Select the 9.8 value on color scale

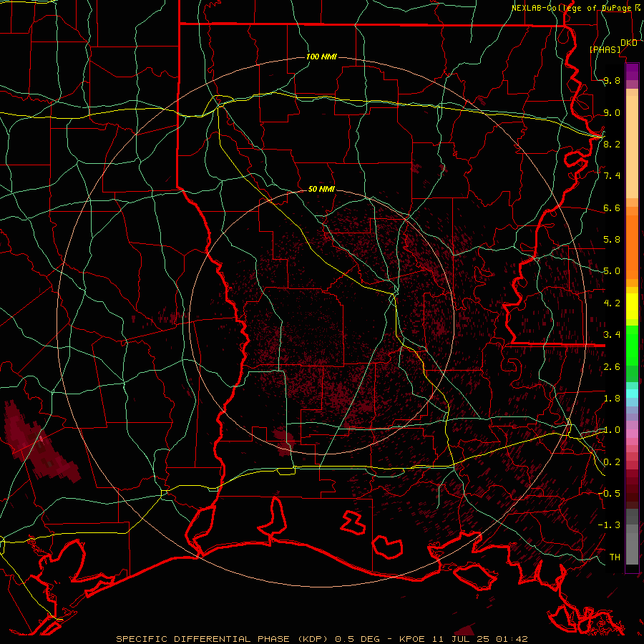point(612,81)
